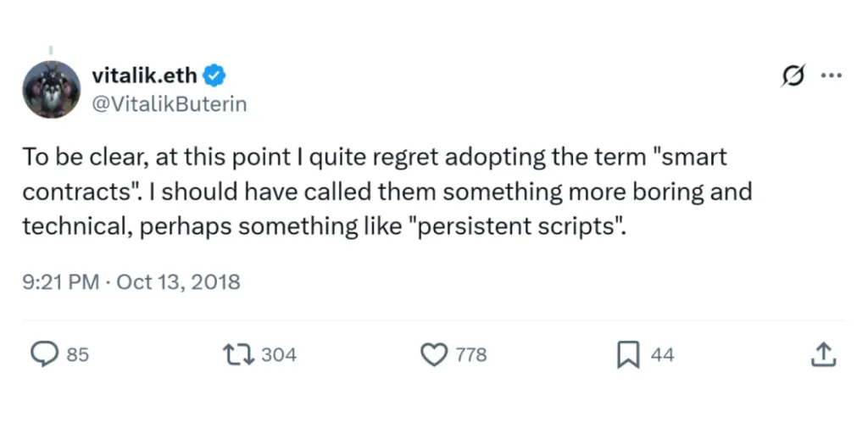Viewport: 868px width, 434px height.
Task: Open the three-dot more options menu
Action: 831,75
